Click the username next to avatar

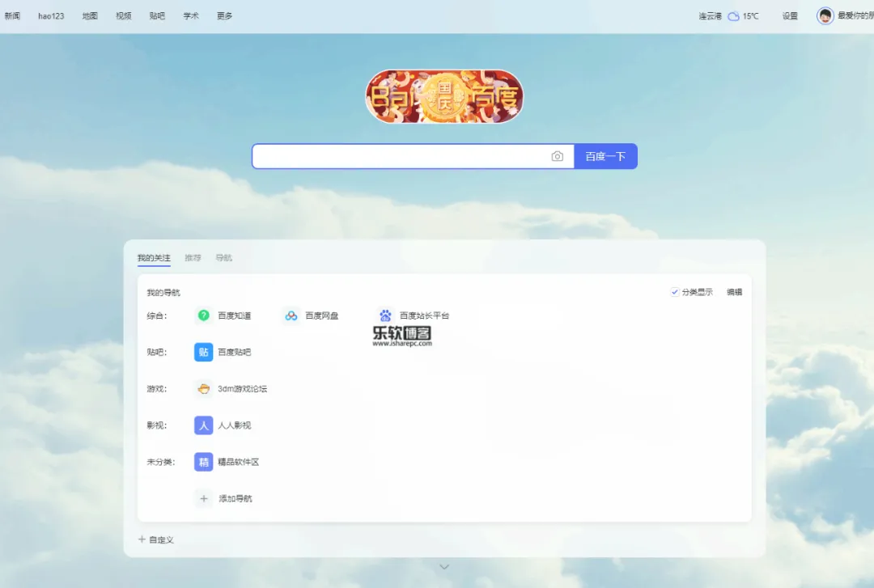[x=855, y=15]
